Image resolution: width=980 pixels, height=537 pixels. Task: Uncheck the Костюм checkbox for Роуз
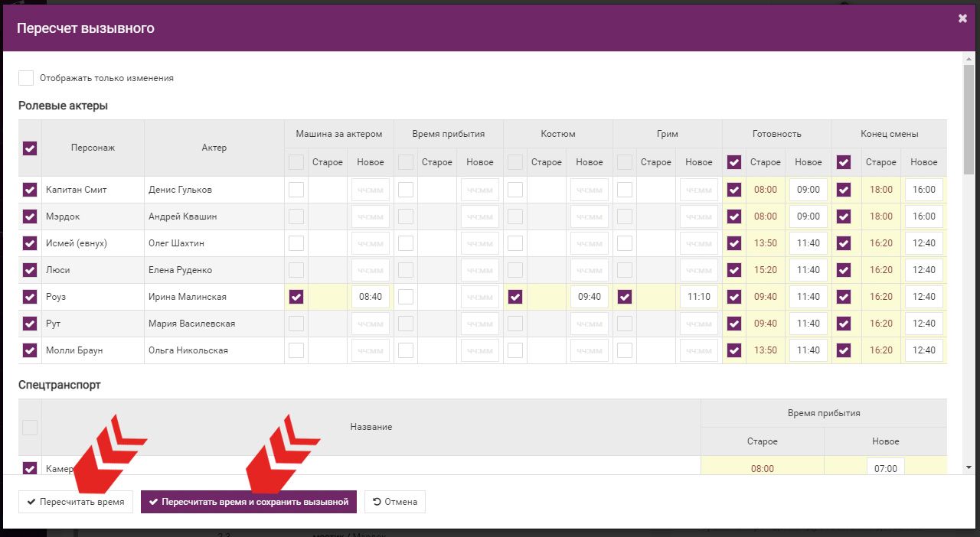pos(515,297)
